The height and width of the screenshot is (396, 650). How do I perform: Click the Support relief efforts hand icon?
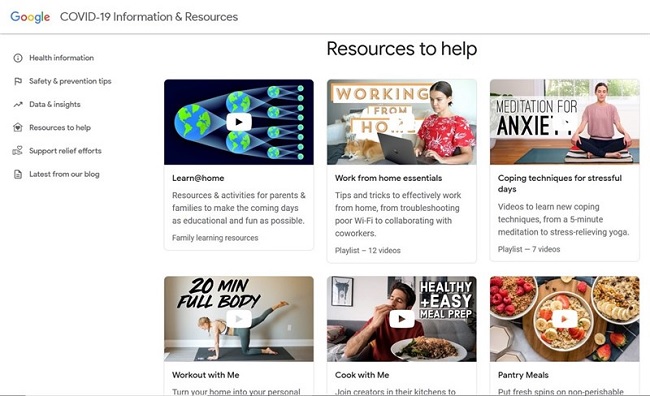(x=17, y=151)
